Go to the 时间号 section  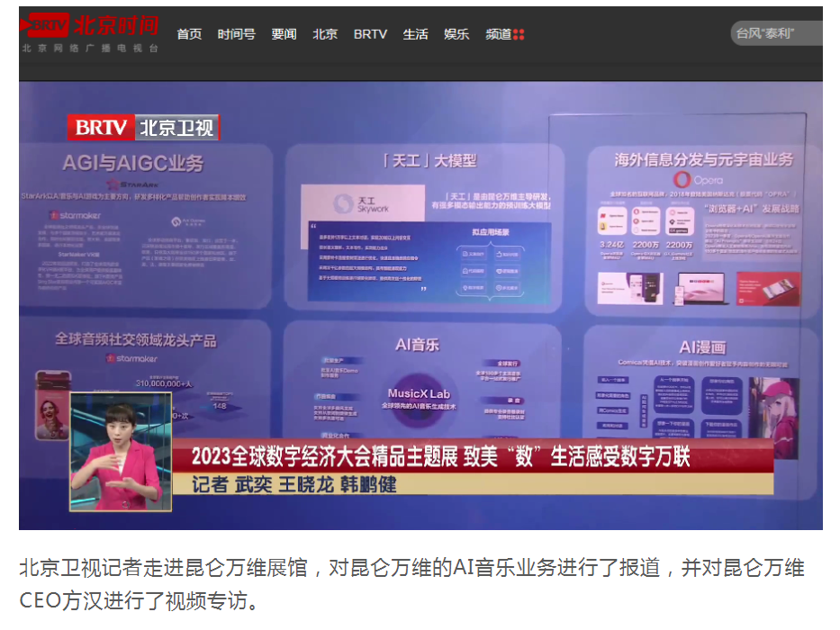(x=236, y=34)
